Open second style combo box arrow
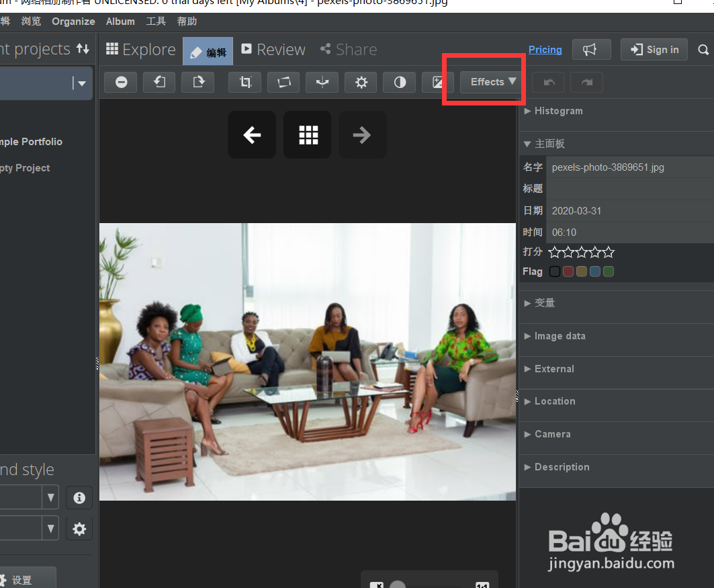The image size is (714, 588). pyautogui.click(x=50, y=529)
